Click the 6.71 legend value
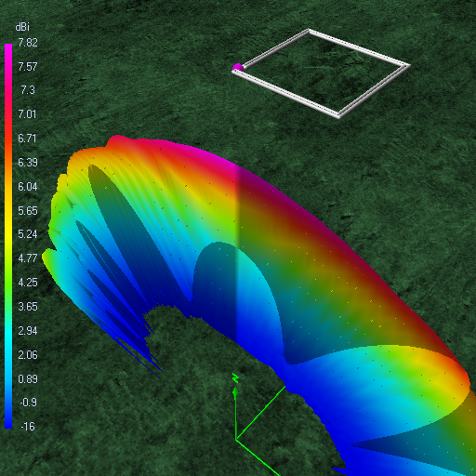Screen dimensions: 476x476 (27, 139)
